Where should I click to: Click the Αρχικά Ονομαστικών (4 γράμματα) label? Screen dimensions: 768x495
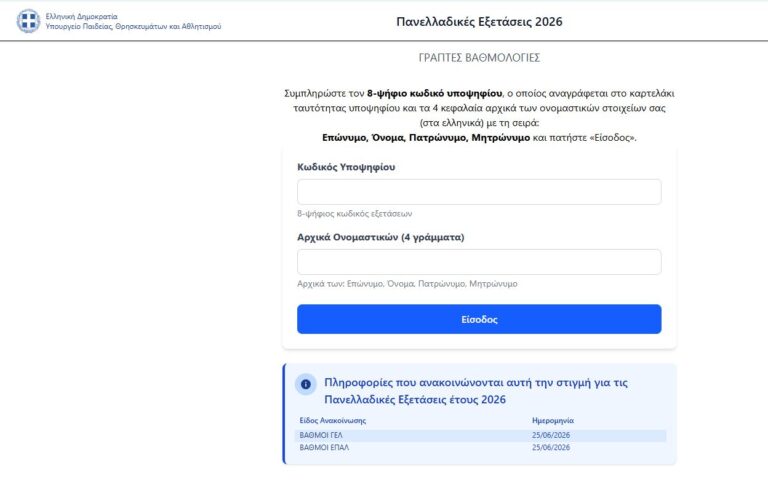point(381,237)
